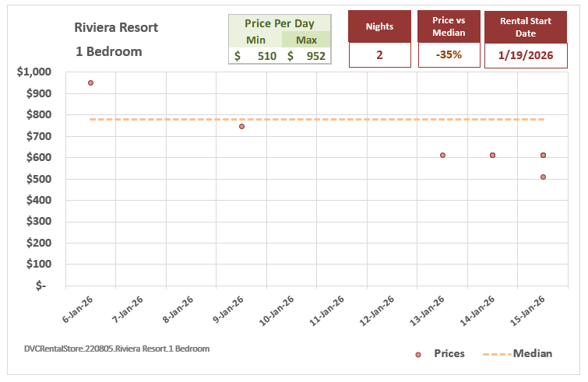Select the Min price cell showing 510
Screen dimensions: 588x382
(x=255, y=56)
